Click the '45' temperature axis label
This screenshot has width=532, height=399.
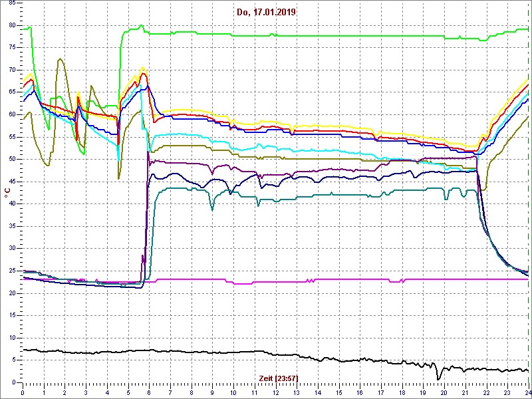(12, 181)
